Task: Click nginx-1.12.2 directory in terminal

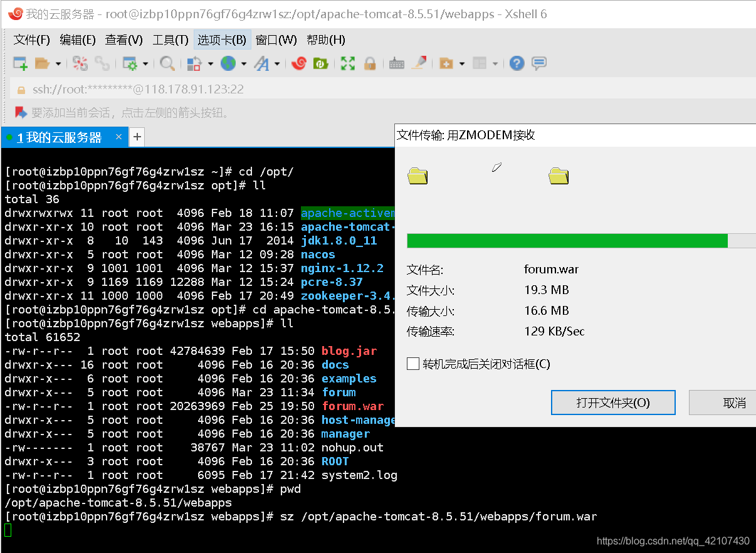Action: (x=342, y=268)
